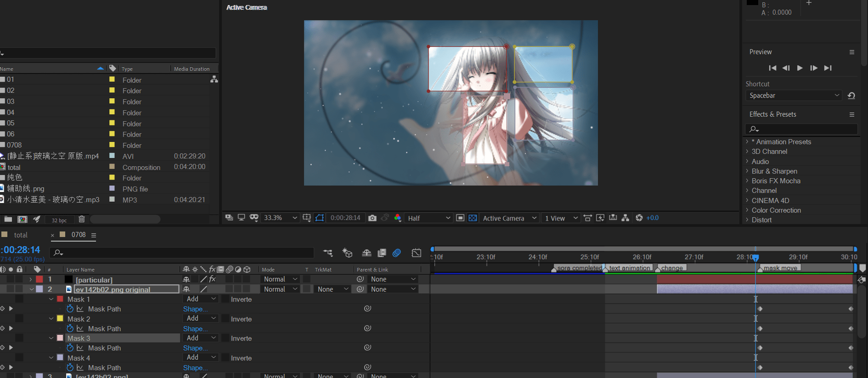The width and height of the screenshot is (868, 378).
Task: Toggle hide shy layers switch
Action: [366, 253]
